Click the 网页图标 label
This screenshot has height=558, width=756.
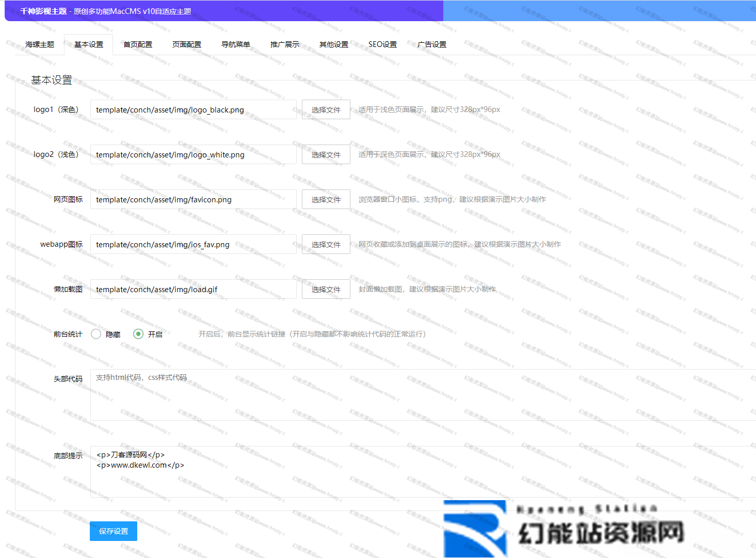pos(68,199)
